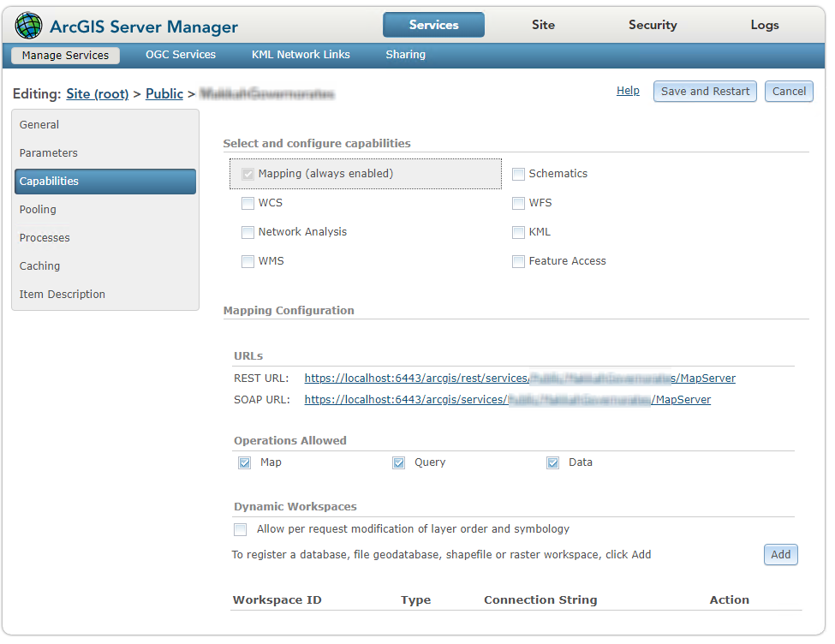Go to the Logs tab

coord(765,25)
